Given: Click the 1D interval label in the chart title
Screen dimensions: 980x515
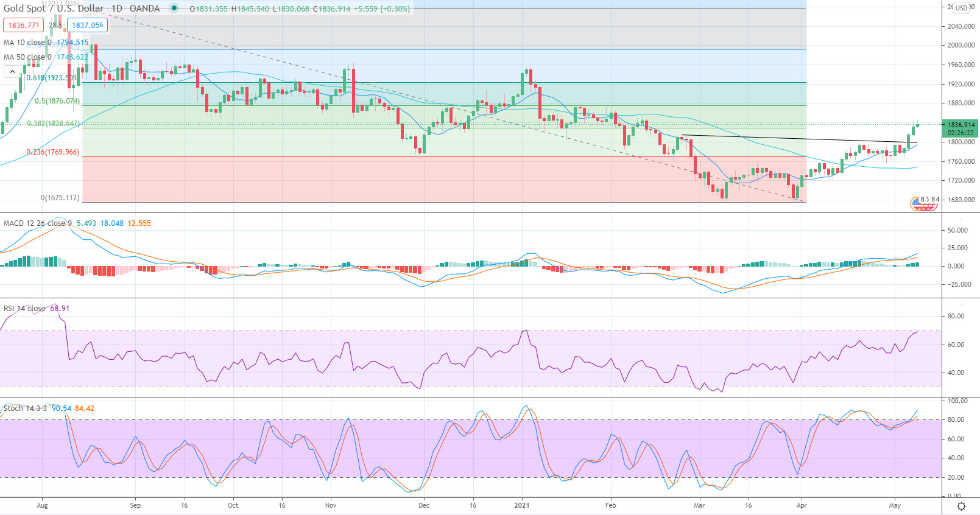Looking at the screenshot, I should pyautogui.click(x=116, y=9).
